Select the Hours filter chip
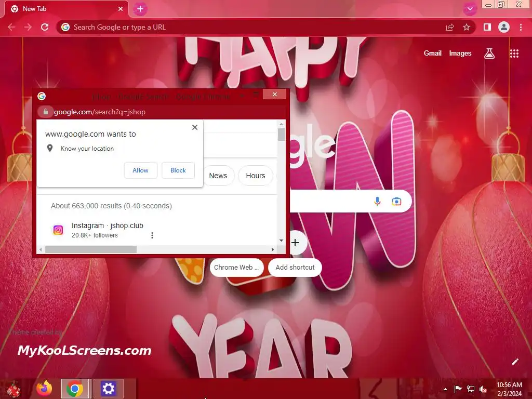The image size is (532, 399). tap(256, 176)
